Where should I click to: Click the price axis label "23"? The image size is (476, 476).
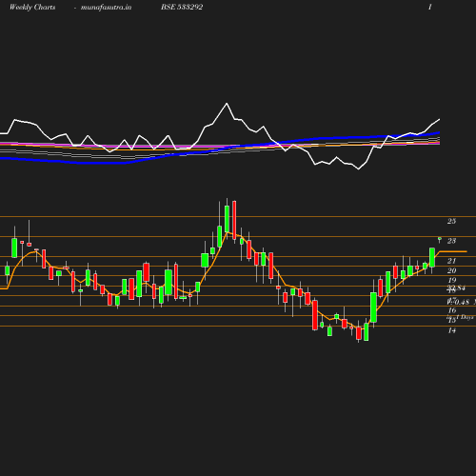pos(451,241)
